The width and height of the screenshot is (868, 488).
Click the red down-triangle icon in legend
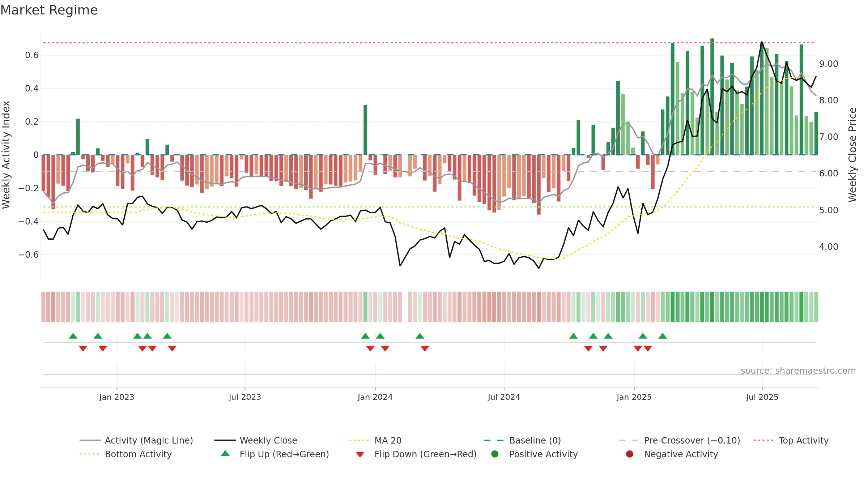360,454
